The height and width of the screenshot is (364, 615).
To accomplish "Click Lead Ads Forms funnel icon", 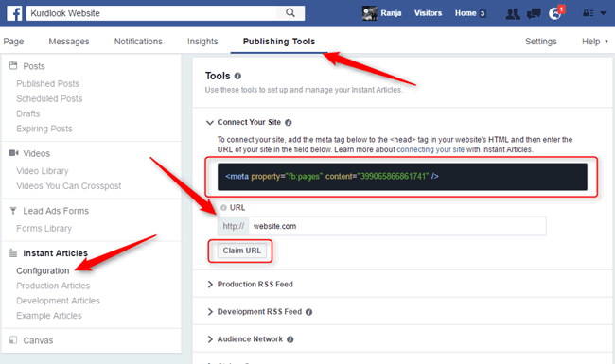I will (x=13, y=211).
